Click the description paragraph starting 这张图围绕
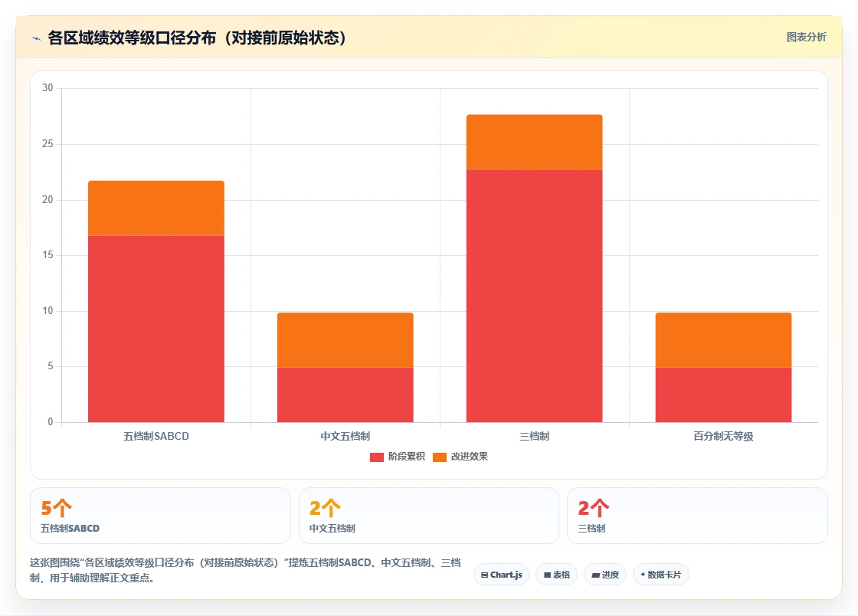Image resolution: width=858 pixels, height=616 pixels. point(246,570)
